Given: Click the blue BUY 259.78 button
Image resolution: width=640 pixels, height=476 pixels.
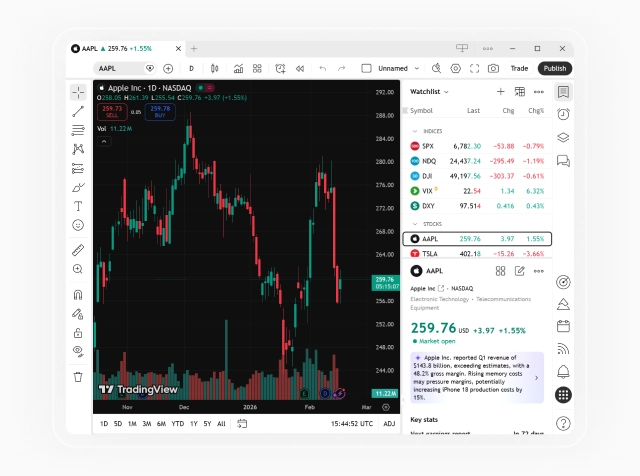Looking at the screenshot, I should pyautogui.click(x=160, y=111).
